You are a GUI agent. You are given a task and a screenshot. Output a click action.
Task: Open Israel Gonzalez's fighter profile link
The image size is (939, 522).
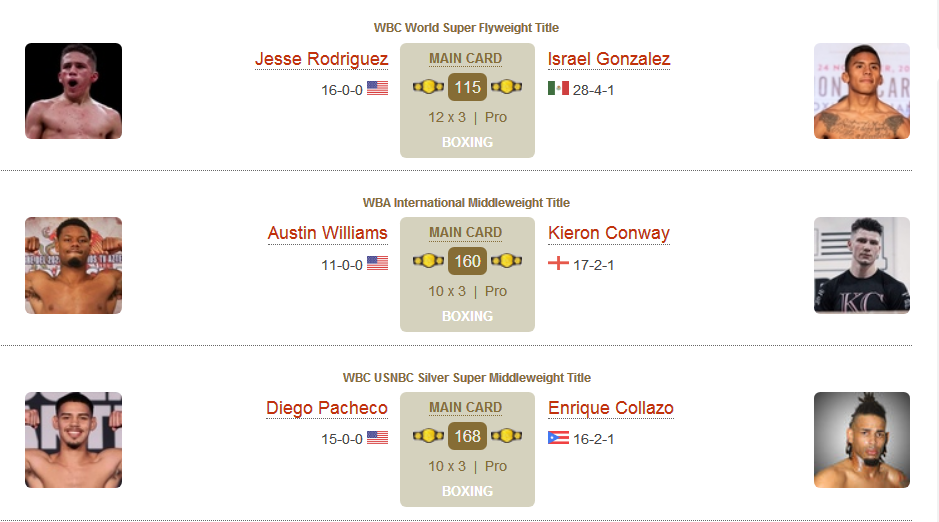(x=609, y=59)
